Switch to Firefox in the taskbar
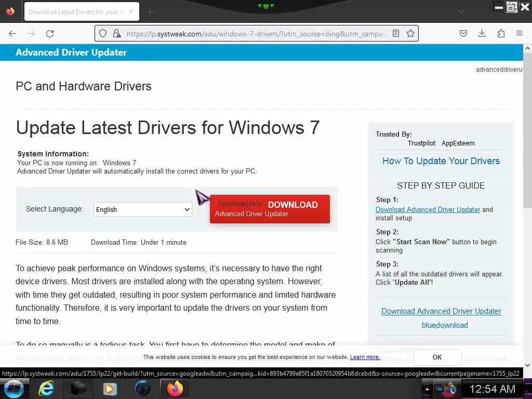This screenshot has width=532, height=399. point(175,389)
